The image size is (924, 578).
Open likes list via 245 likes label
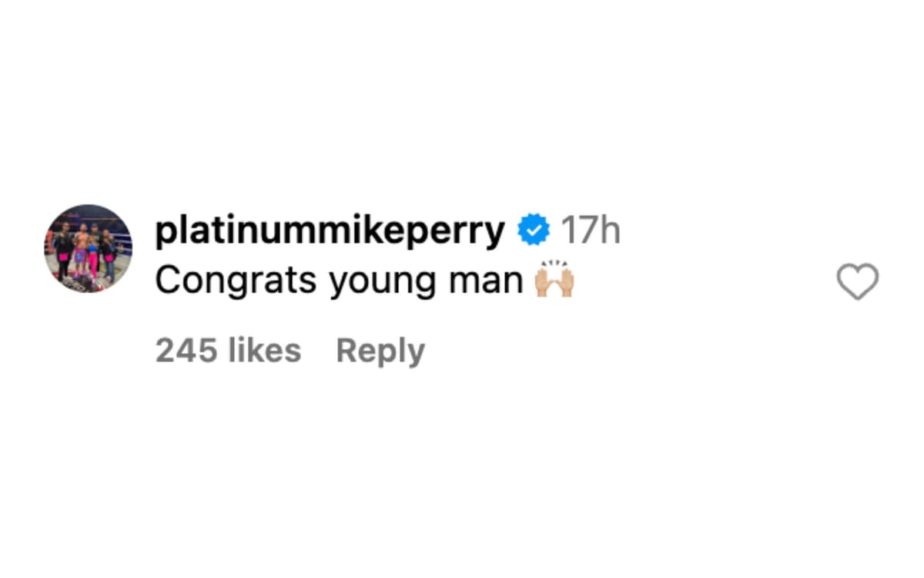227,350
